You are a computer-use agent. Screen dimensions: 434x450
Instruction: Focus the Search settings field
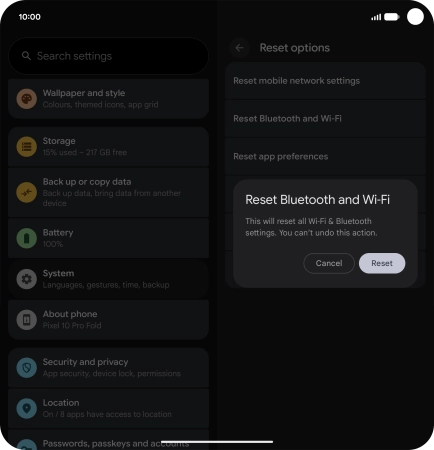point(109,56)
